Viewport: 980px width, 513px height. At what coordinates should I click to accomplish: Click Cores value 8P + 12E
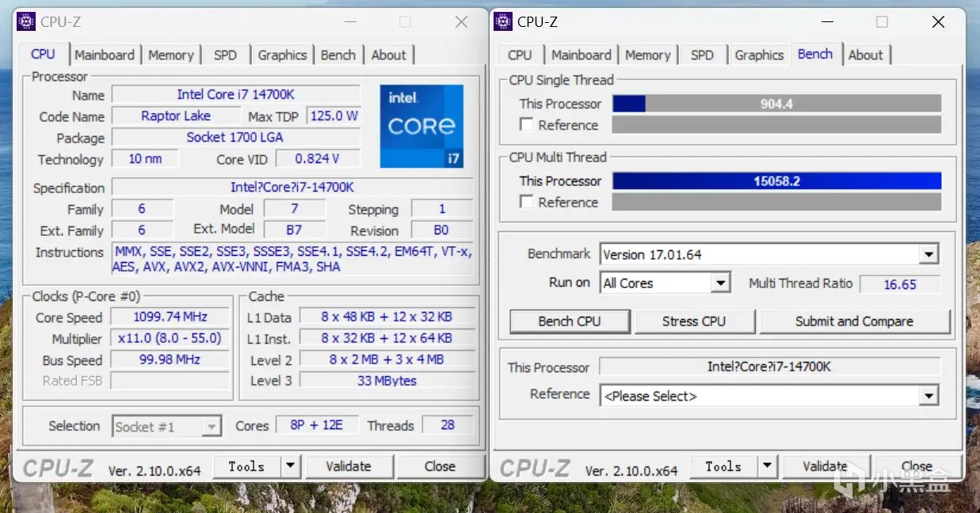(317, 425)
